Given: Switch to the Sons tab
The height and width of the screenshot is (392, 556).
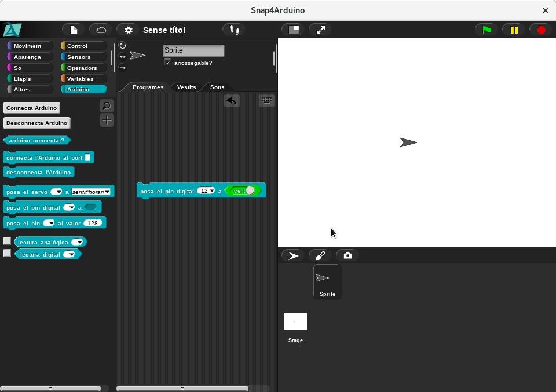Looking at the screenshot, I should [x=217, y=87].
